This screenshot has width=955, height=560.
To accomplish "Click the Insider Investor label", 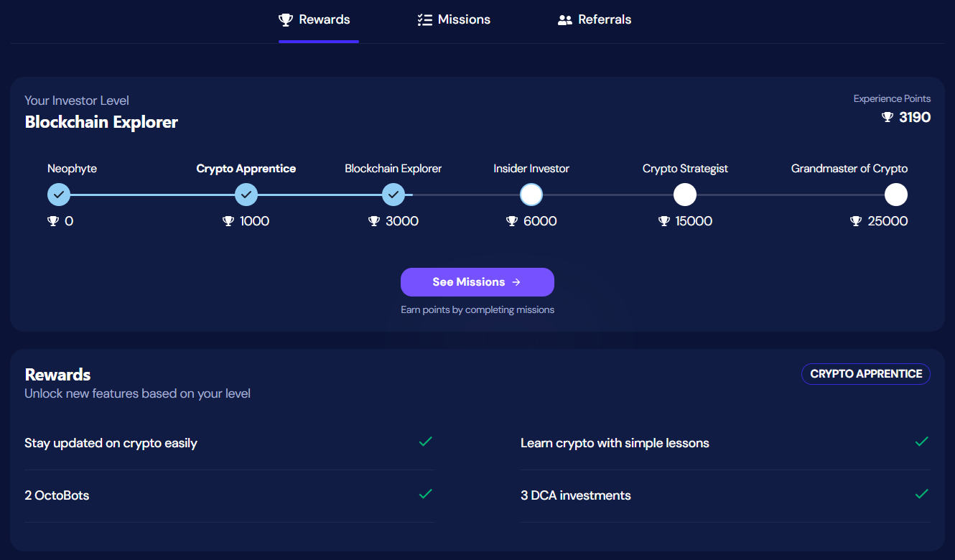I will click(531, 169).
